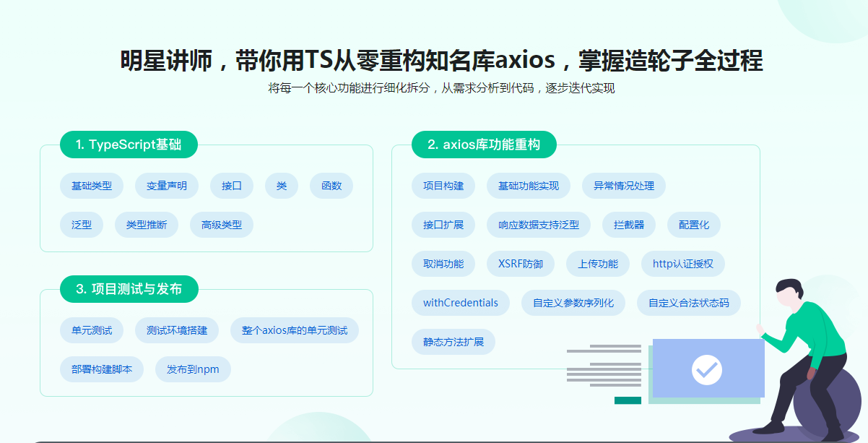Viewport: 868px width, 443px height.
Task: Select the "异常情况处理" tag
Action: (622, 186)
